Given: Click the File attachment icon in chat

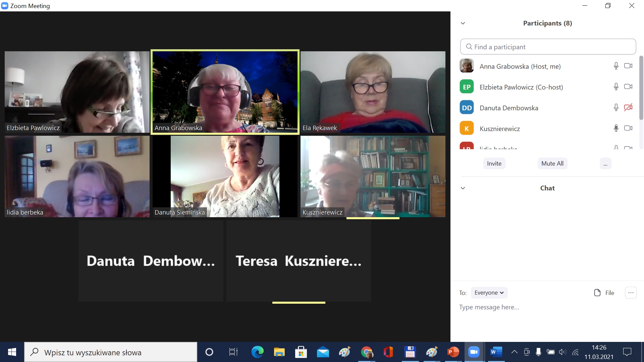Looking at the screenshot, I should pyautogui.click(x=597, y=293).
